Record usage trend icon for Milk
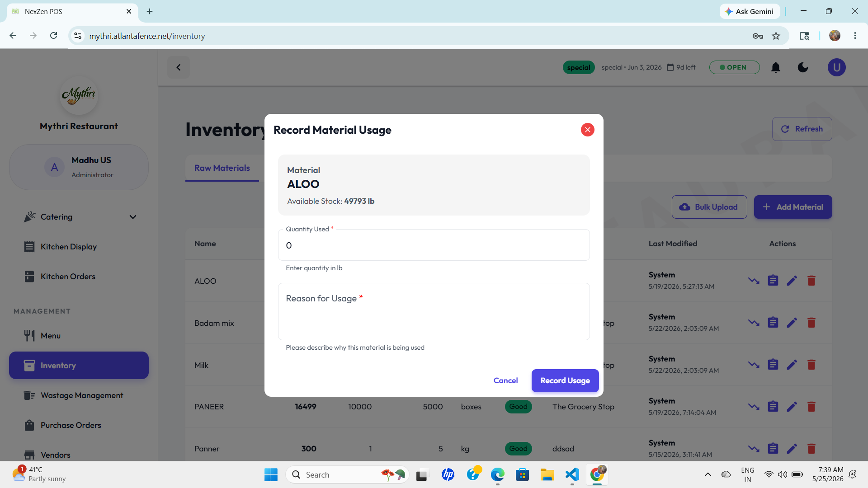 (754, 365)
